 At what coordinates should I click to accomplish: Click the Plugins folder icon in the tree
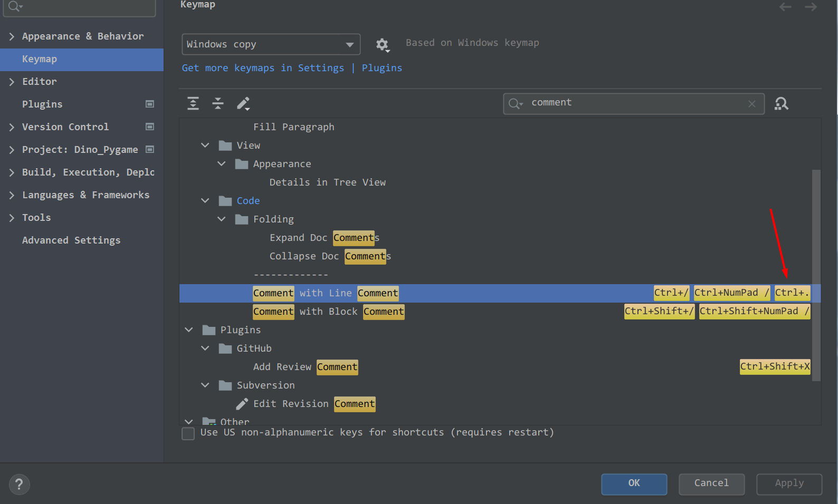[x=209, y=330]
